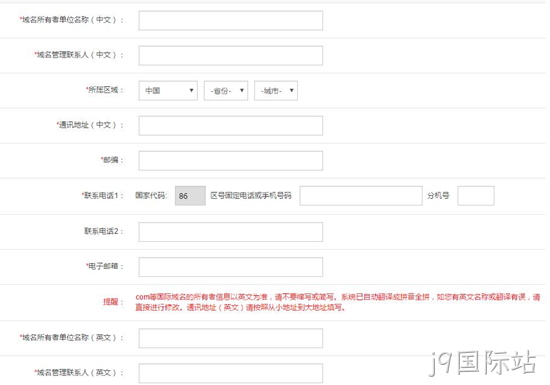Click the 联系电话2 label text
Image resolution: width=550 pixels, height=385 pixels.
click(103, 231)
